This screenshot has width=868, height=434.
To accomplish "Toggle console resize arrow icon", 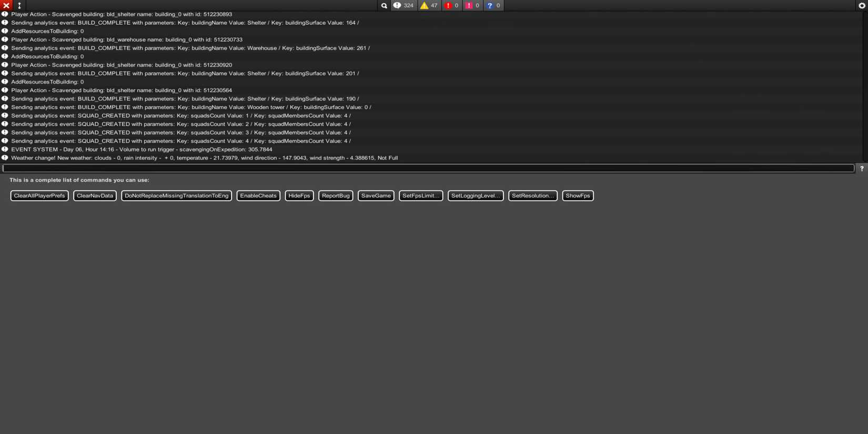I will click(x=19, y=5).
